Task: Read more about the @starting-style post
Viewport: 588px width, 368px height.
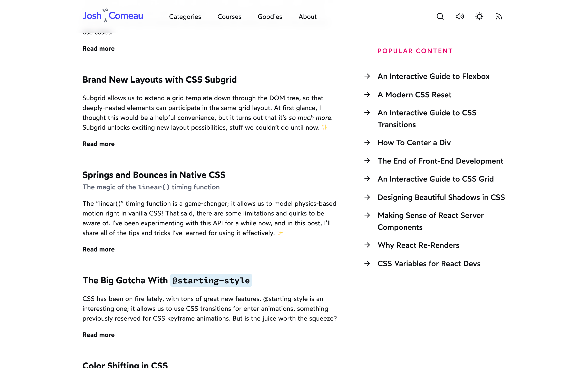Action: point(98,335)
